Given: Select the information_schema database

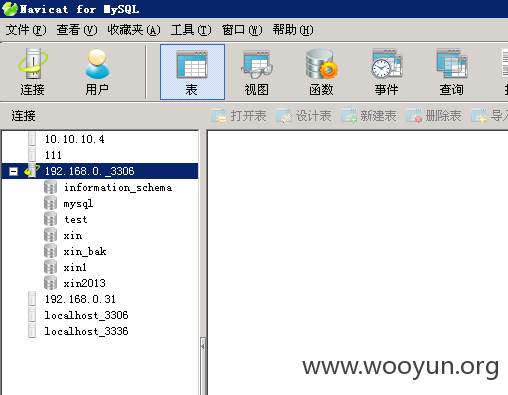Looking at the screenshot, I should coord(118,187).
